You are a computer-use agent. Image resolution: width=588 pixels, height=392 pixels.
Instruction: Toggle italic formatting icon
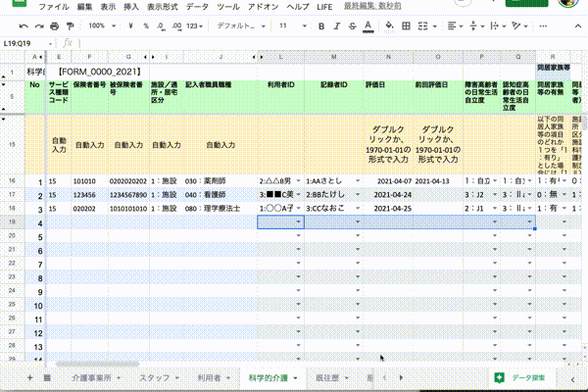pyautogui.click(x=335, y=24)
